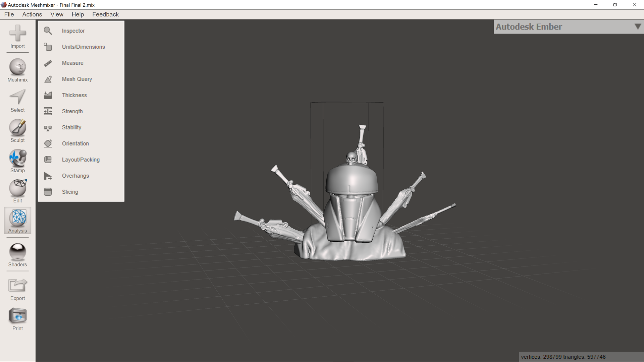Screen dimensions: 644x362
Task: Click the Layout/Packing icon
Action: click(x=48, y=160)
